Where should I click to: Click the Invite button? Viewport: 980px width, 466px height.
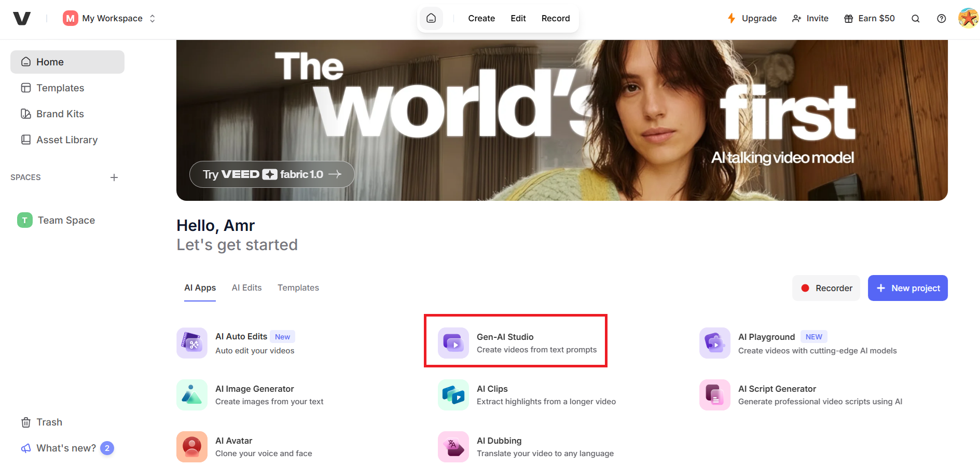(810, 19)
